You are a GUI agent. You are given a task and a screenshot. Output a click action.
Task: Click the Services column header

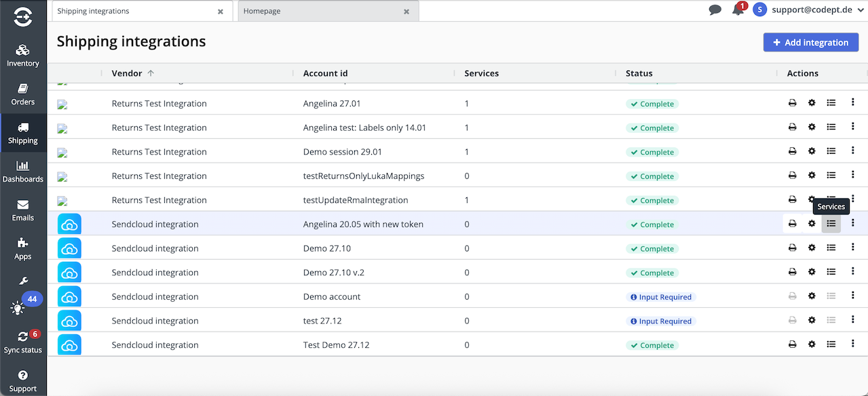[x=481, y=73]
